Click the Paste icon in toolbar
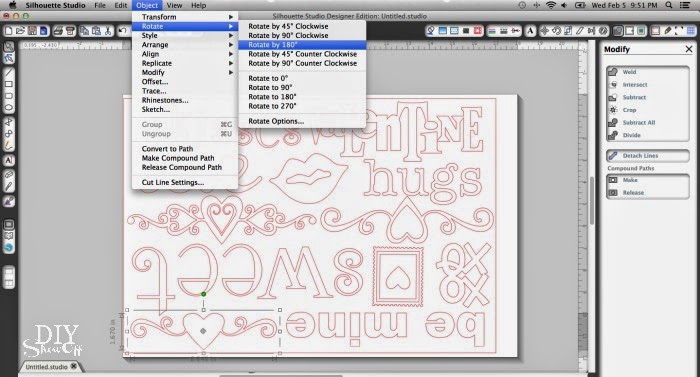This screenshot has width=700, height=377. 96,31
